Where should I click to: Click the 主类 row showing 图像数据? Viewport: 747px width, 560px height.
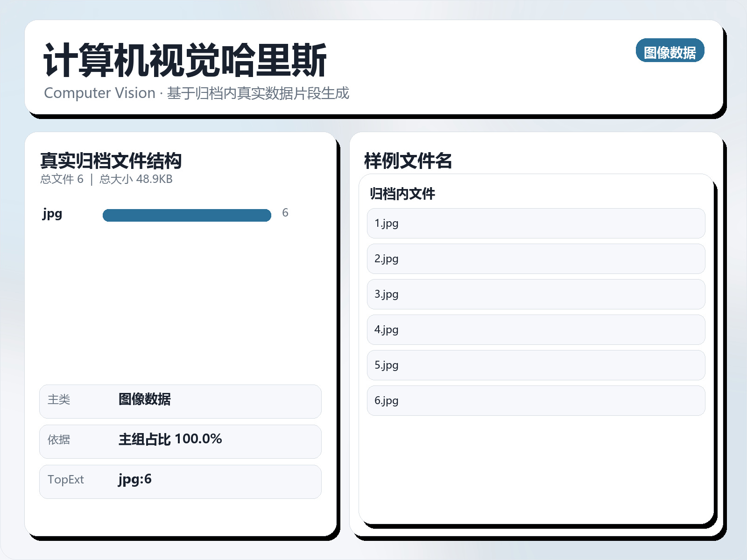(x=180, y=401)
